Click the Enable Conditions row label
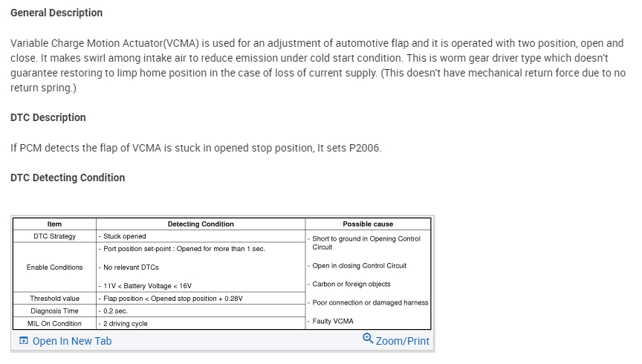 pyautogui.click(x=54, y=267)
